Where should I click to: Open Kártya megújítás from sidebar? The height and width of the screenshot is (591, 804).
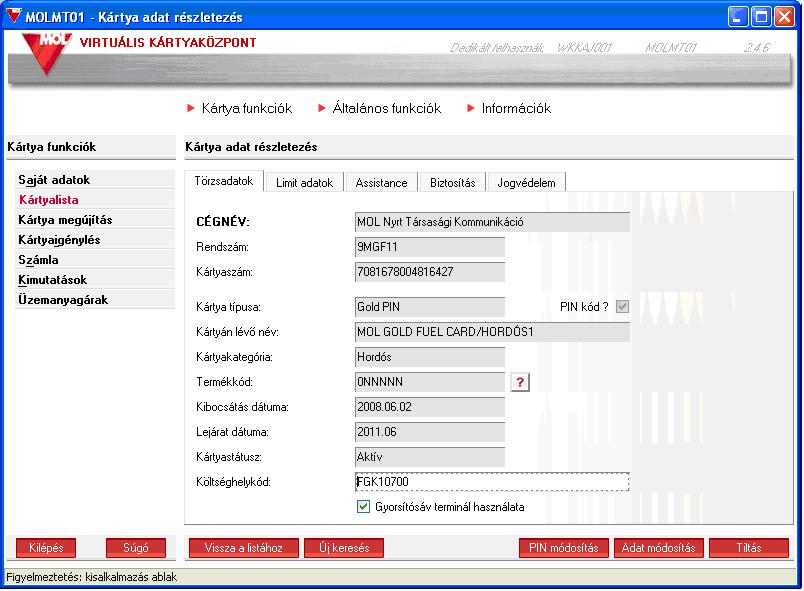[95, 220]
